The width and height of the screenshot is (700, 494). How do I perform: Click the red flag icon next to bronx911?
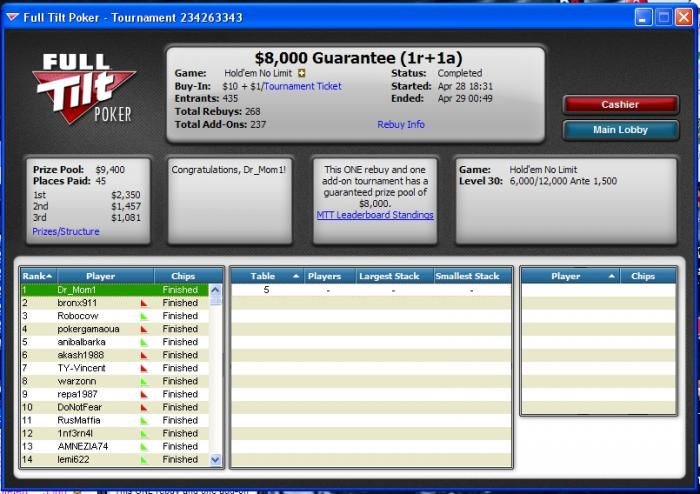pyautogui.click(x=144, y=303)
